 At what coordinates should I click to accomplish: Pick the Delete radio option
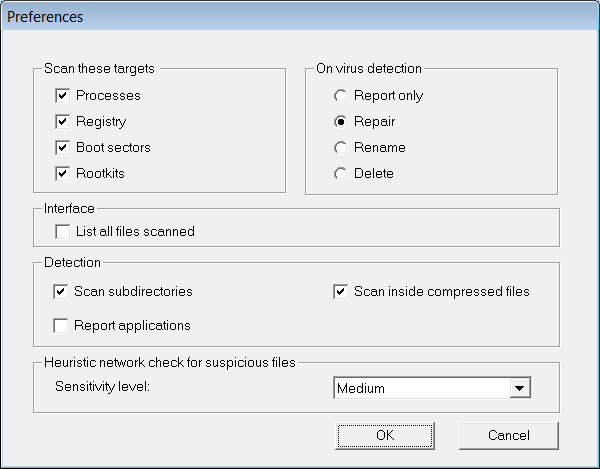pos(341,174)
